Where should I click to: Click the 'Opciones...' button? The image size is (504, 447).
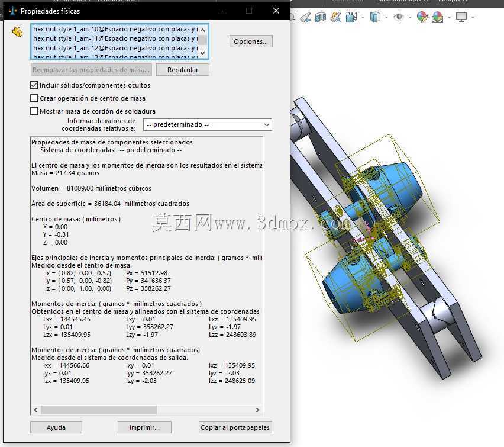point(251,41)
